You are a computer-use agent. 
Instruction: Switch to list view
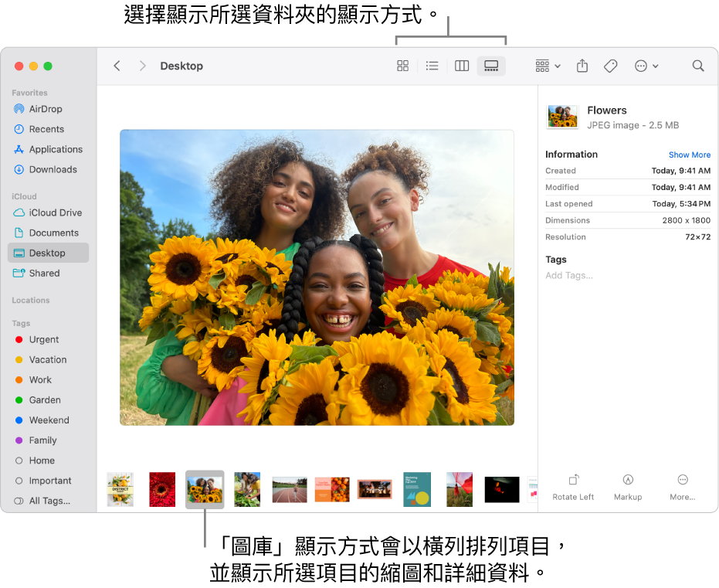pyautogui.click(x=432, y=66)
